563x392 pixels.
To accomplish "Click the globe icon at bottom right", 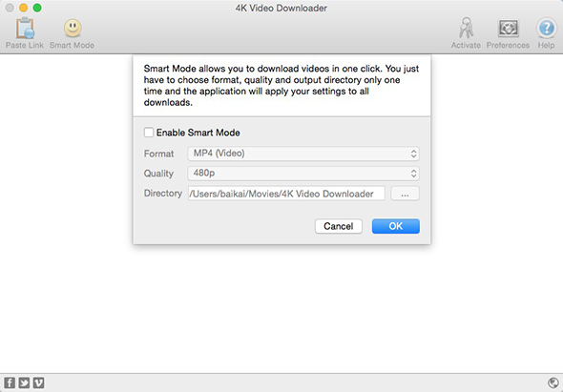I will tap(553, 382).
